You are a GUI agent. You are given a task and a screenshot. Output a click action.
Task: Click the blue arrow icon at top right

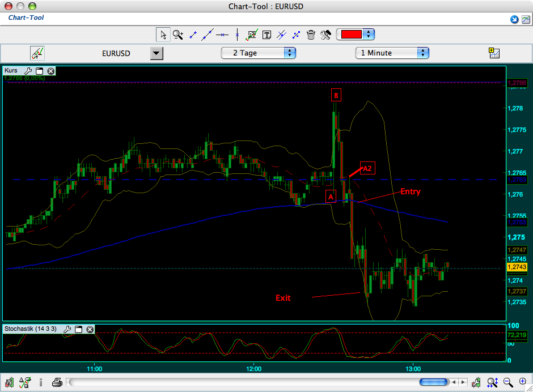[x=514, y=19]
